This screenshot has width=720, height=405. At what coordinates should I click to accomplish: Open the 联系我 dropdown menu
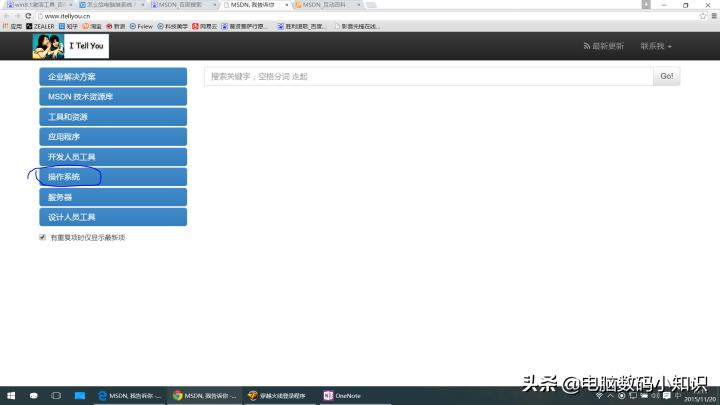coord(656,46)
